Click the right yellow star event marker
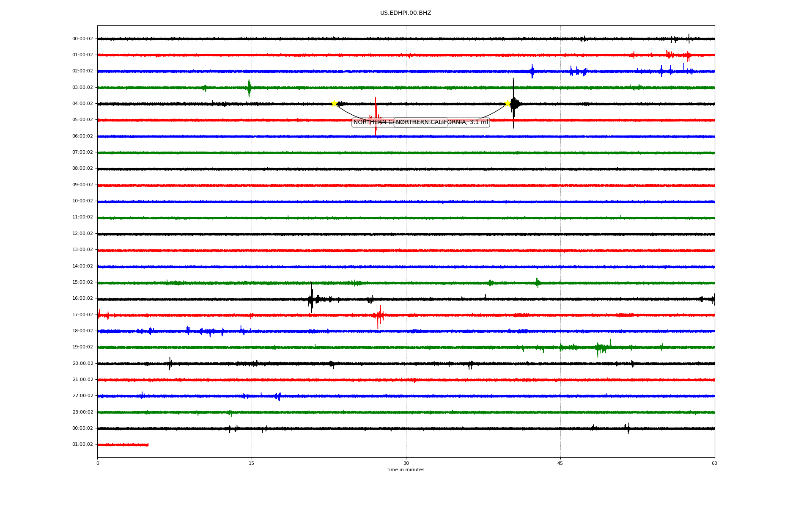 [507, 103]
